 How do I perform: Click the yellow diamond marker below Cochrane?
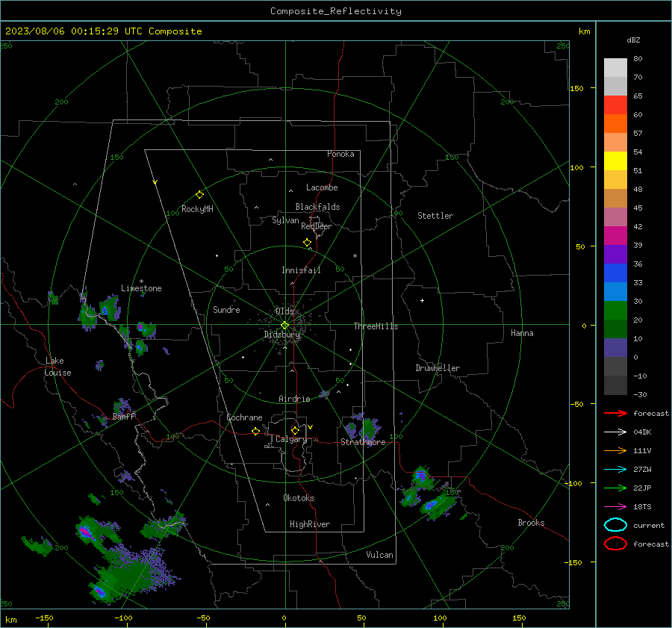coord(255,431)
